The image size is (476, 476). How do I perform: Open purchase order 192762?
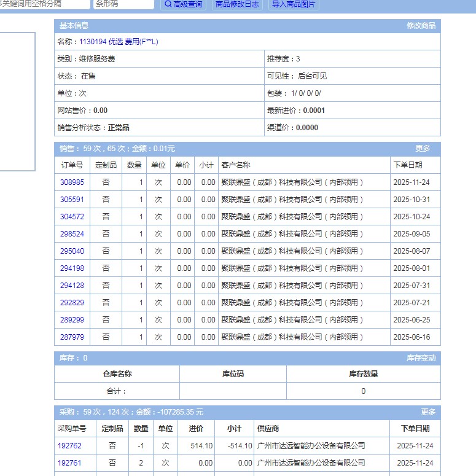pyautogui.click(x=69, y=446)
